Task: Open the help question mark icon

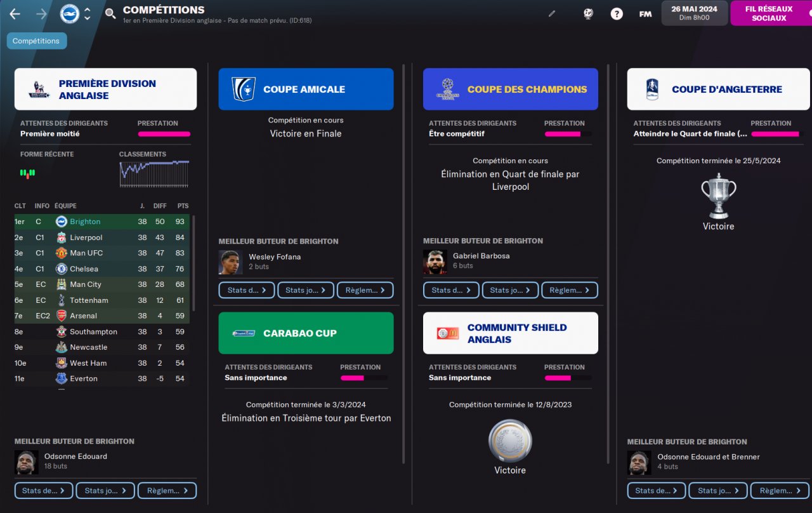Action: click(617, 13)
